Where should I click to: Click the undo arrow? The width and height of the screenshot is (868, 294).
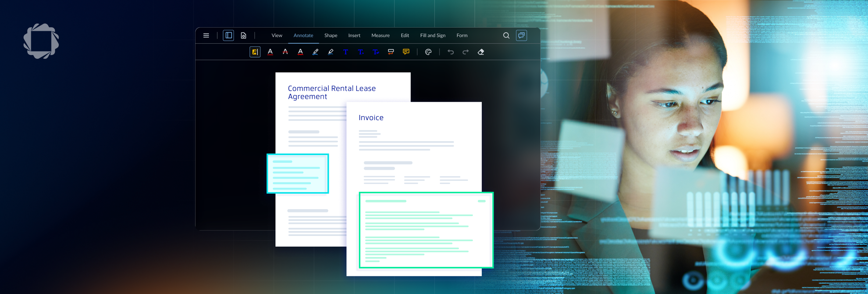(x=451, y=52)
